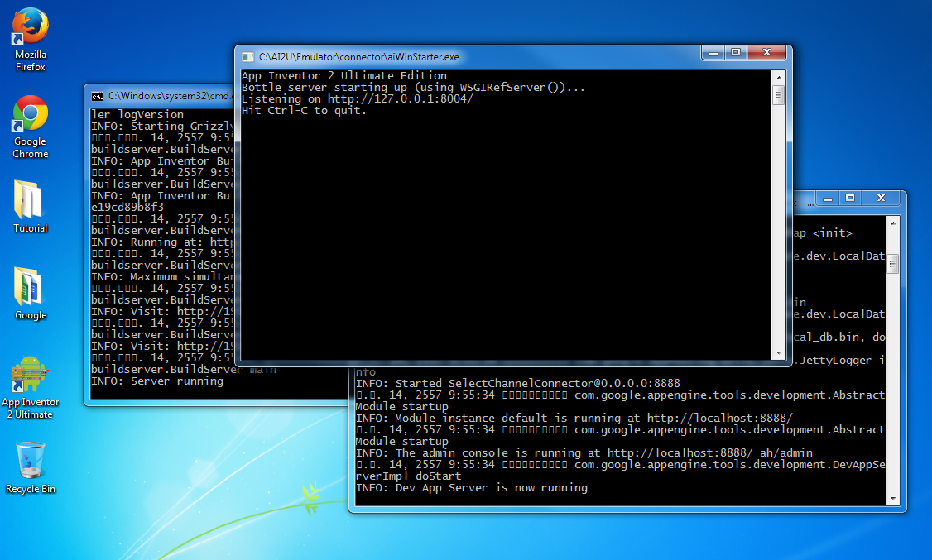
Task: Click scroll-down arrow in Dev App Server window
Action: pos(893,499)
